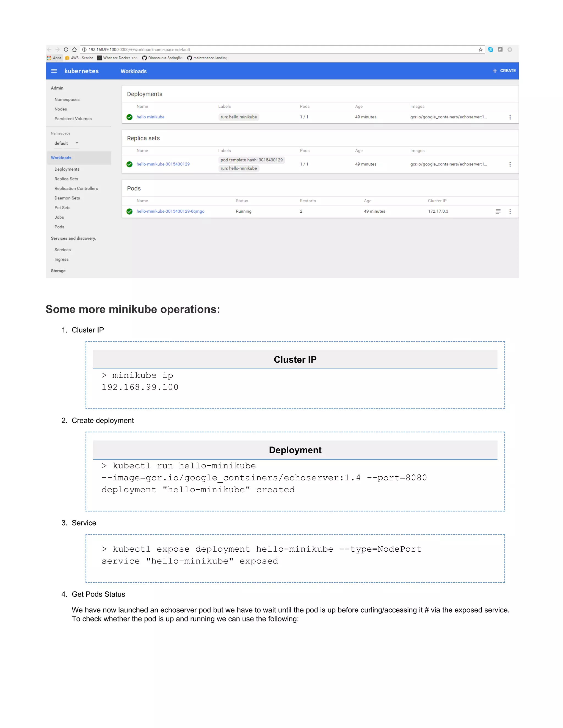Click the browser address bar
The width and height of the screenshot is (563, 728).
[267, 50]
